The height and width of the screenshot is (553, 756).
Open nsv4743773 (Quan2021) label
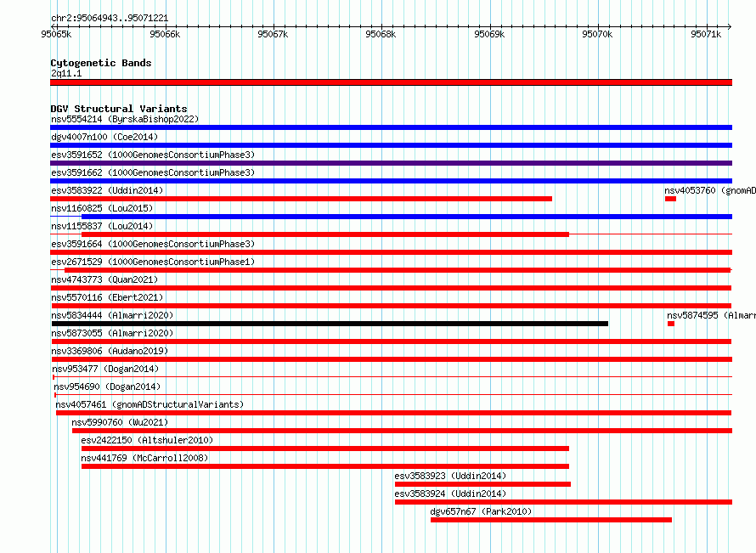click(104, 279)
